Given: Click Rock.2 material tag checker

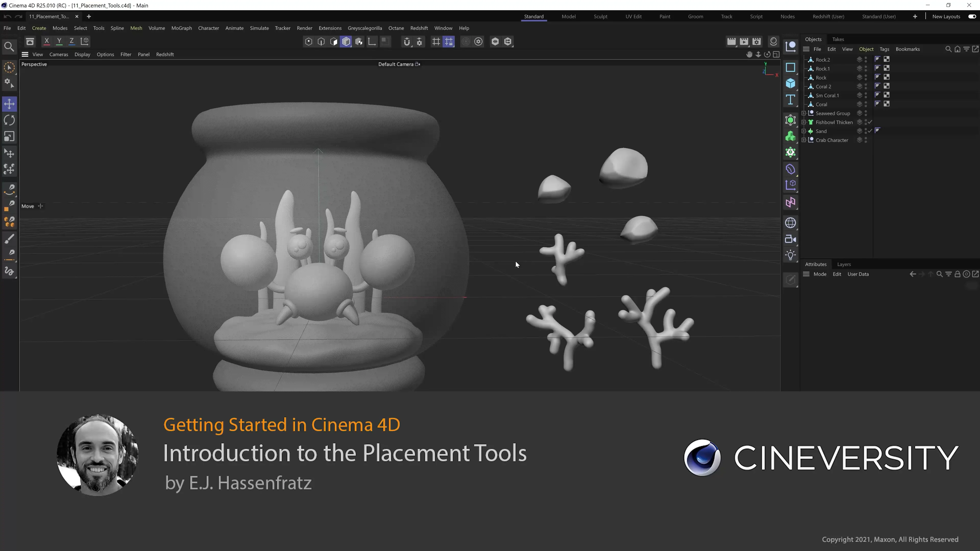Looking at the screenshot, I should pos(886,59).
